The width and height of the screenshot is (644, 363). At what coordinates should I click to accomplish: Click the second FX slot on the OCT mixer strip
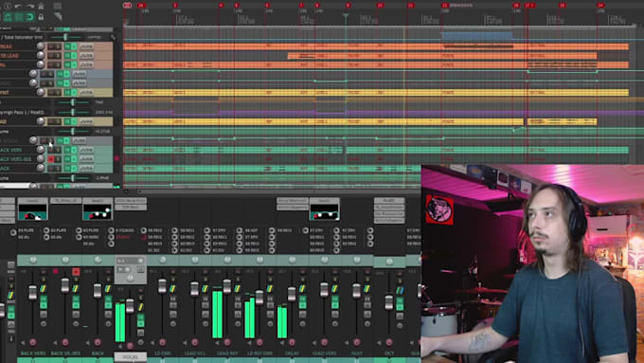(389, 208)
